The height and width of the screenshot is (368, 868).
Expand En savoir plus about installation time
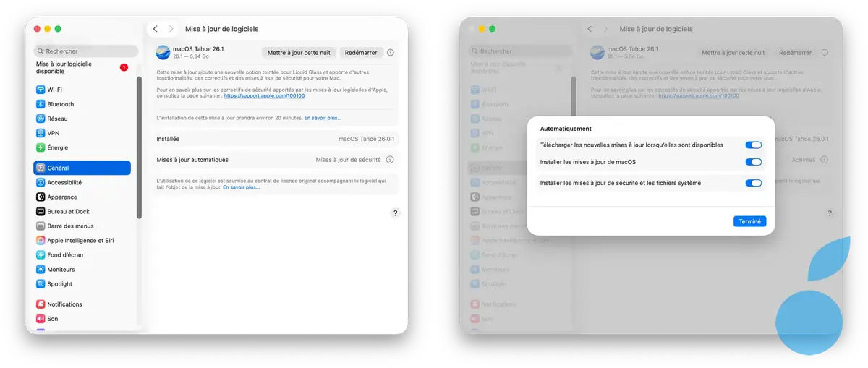323,118
